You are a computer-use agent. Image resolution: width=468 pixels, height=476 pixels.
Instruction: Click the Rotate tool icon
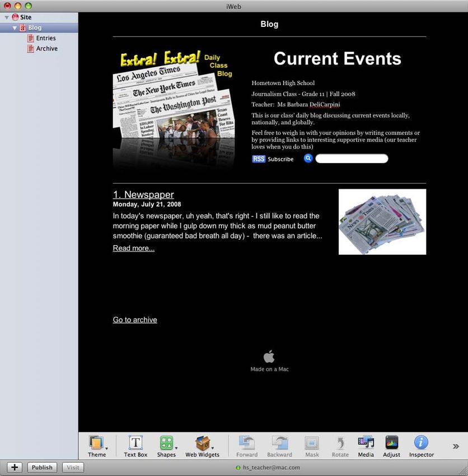[340, 443]
